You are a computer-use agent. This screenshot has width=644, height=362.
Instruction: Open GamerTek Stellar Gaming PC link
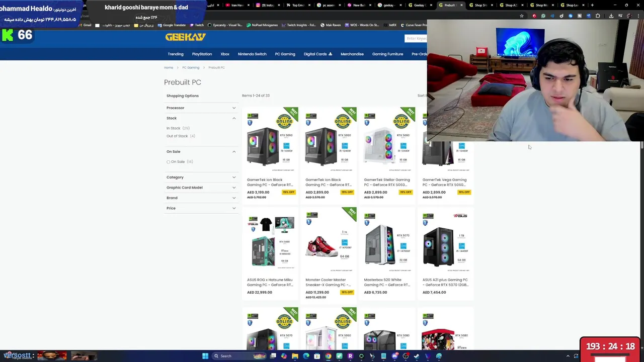click(387, 182)
